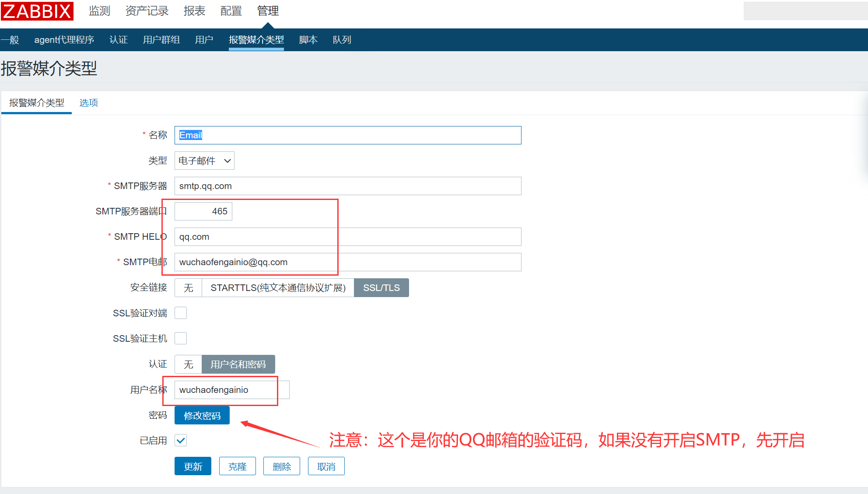Toggle the 已启用 checkbox
The image size is (868, 494).
[181, 440]
